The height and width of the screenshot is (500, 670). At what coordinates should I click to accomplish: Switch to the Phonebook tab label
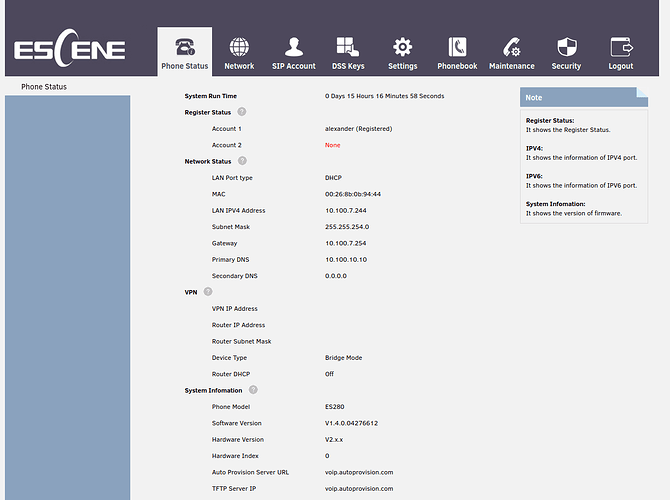coord(457,66)
